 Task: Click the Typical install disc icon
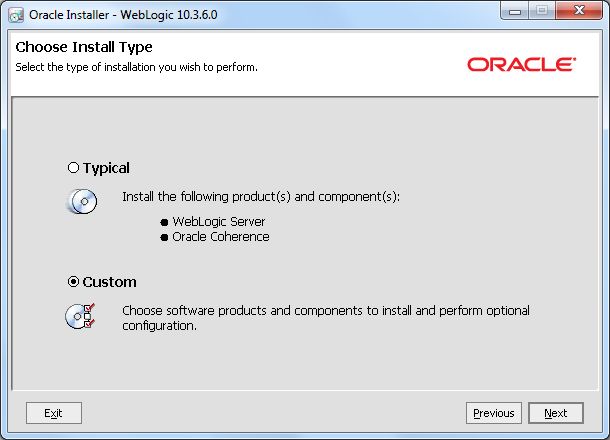82,202
